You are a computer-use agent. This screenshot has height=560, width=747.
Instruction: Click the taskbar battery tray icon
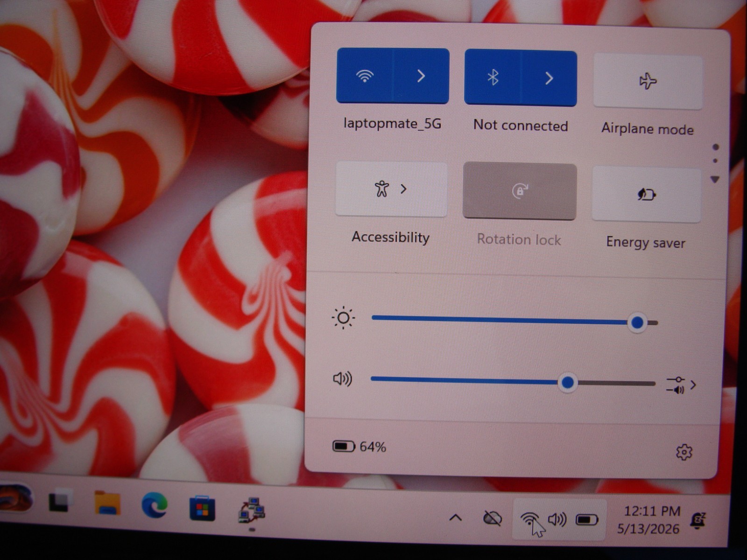pos(587,520)
